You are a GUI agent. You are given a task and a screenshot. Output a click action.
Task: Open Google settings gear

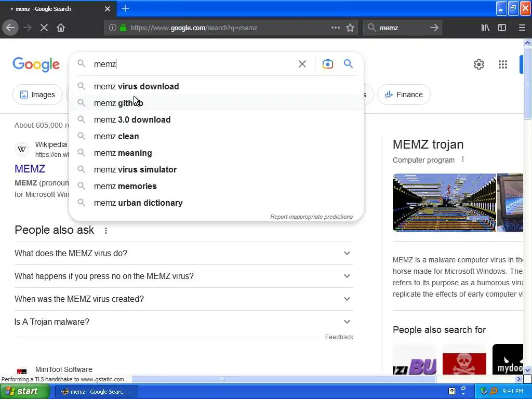tap(478, 64)
